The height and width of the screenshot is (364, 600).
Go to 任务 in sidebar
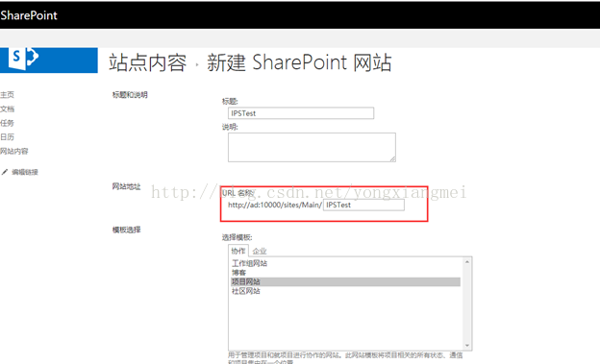[8, 123]
